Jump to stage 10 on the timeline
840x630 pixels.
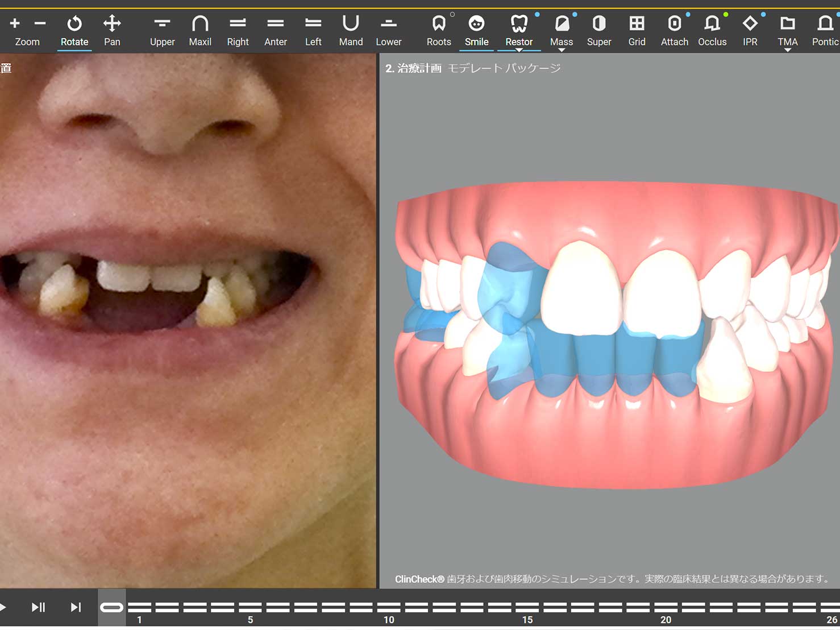click(x=389, y=607)
